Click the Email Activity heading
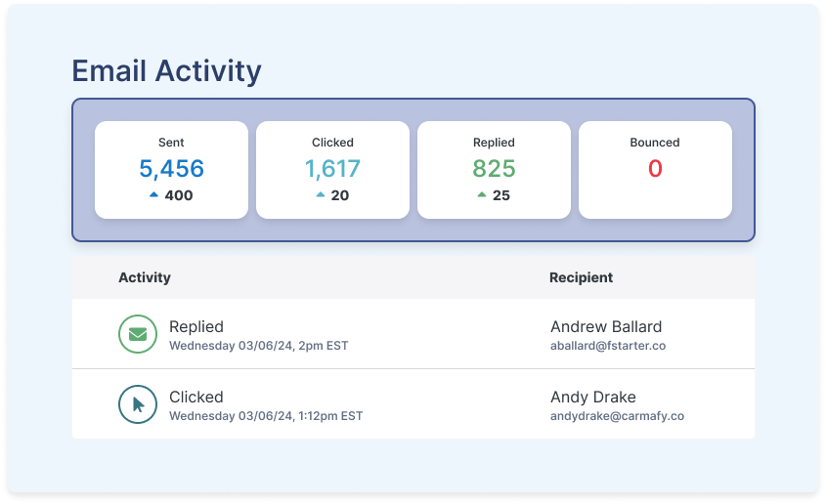Image resolution: width=826 pixels, height=504 pixels. click(x=166, y=70)
